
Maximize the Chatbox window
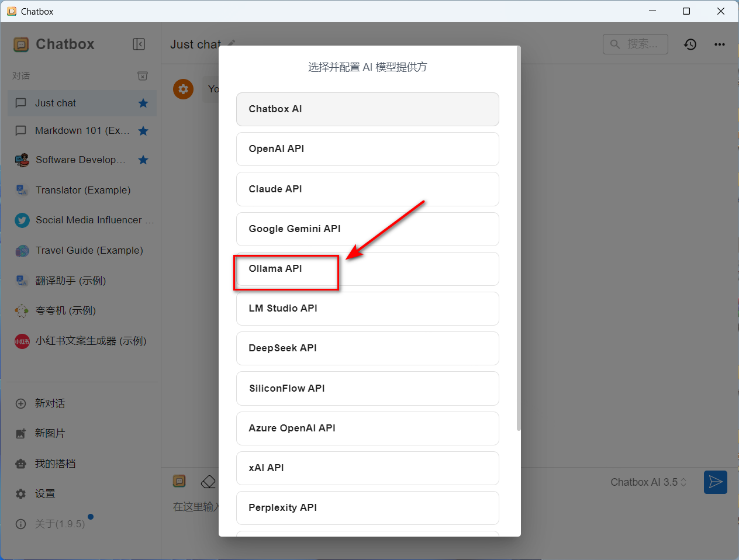pos(686,11)
